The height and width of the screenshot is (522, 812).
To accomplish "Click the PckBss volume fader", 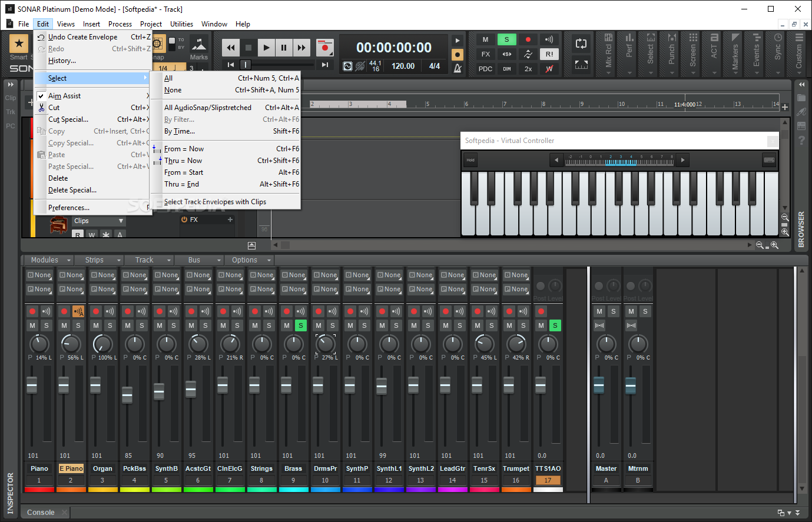I will point(127,395).
